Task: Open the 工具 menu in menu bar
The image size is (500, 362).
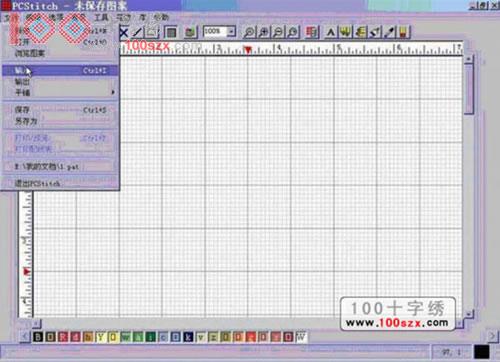Action: pyautogui.click(x=101, y=17)
